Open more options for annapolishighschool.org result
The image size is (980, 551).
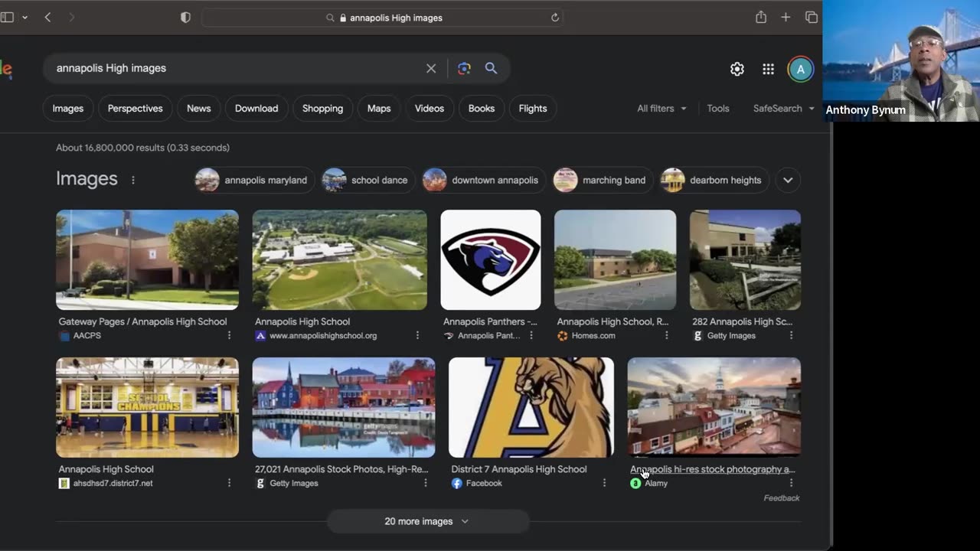417,336
